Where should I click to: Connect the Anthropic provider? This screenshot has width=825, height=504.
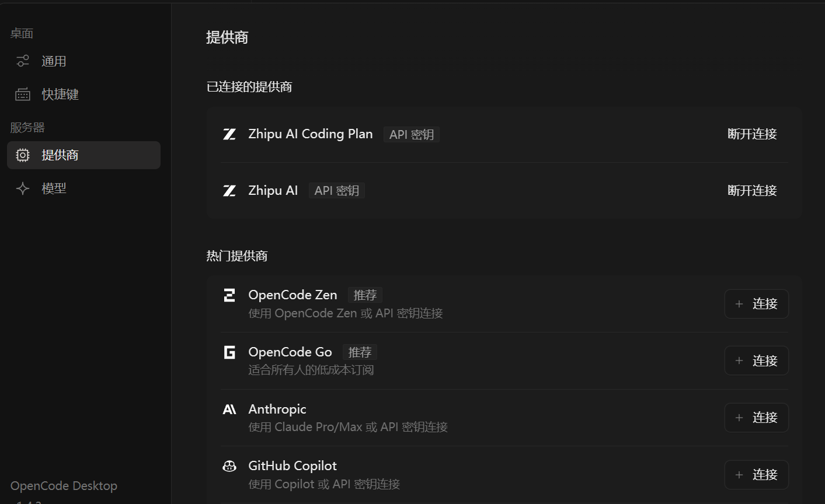coord(756,418)
